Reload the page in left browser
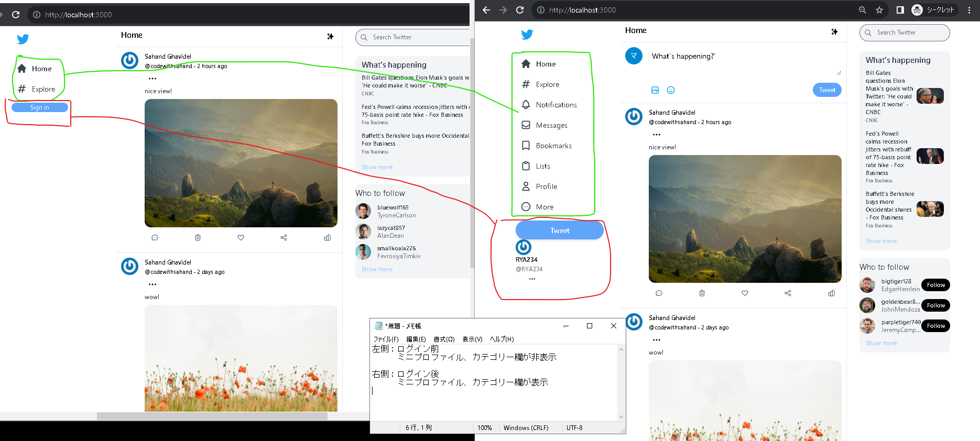This screenshot has width=980, height=441. (x=16, y=15)
